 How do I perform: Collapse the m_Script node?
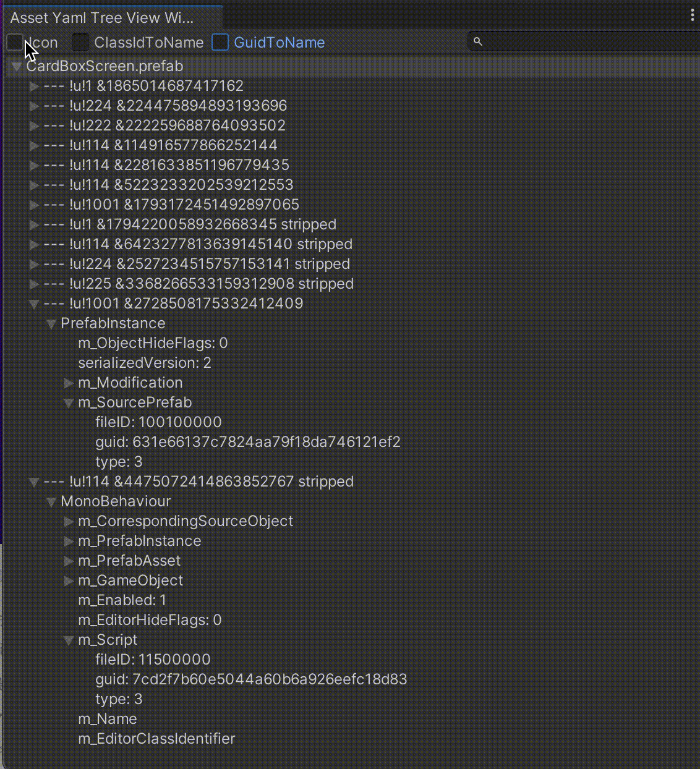coord(69,640)
